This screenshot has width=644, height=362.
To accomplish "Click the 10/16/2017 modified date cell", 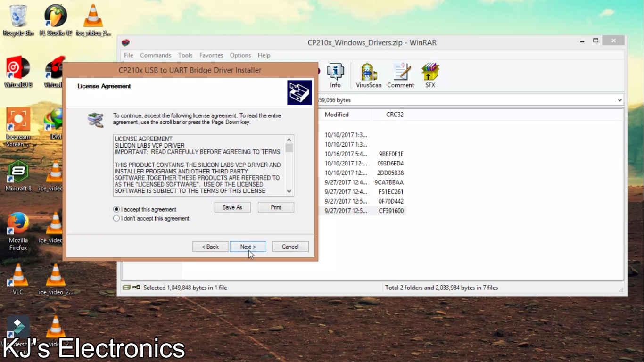I will point(346,154).
